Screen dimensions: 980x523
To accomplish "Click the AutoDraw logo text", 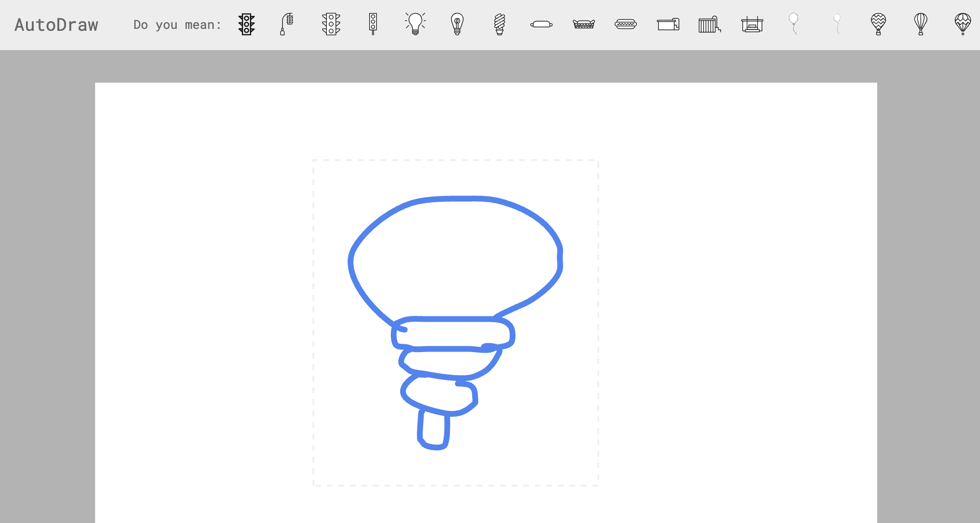I will click(56, 25).
